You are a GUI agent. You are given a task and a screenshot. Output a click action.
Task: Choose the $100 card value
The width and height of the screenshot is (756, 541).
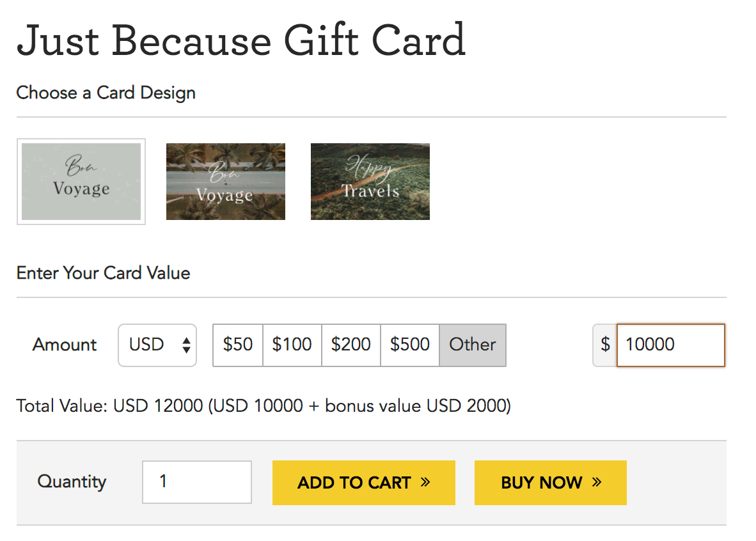tap(292, 345)
